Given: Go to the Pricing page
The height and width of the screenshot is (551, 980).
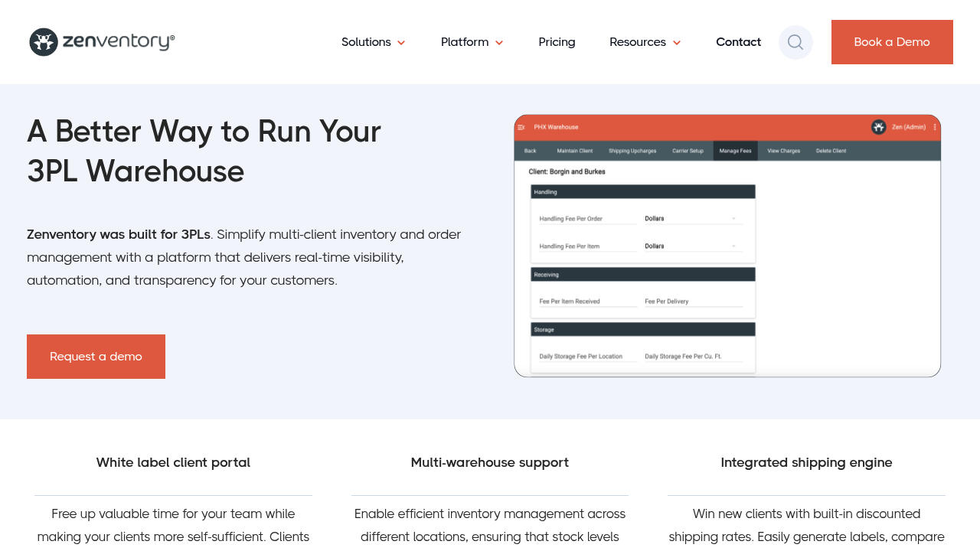Looking at the screenshot, I should [557, 42].
